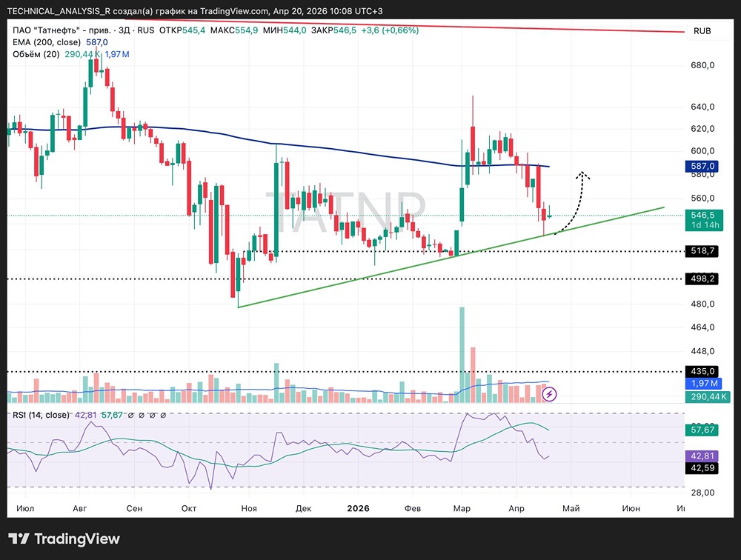The image size is (741, 560).
Task: Click the Фев month on time axis
Action: [413, 508]
